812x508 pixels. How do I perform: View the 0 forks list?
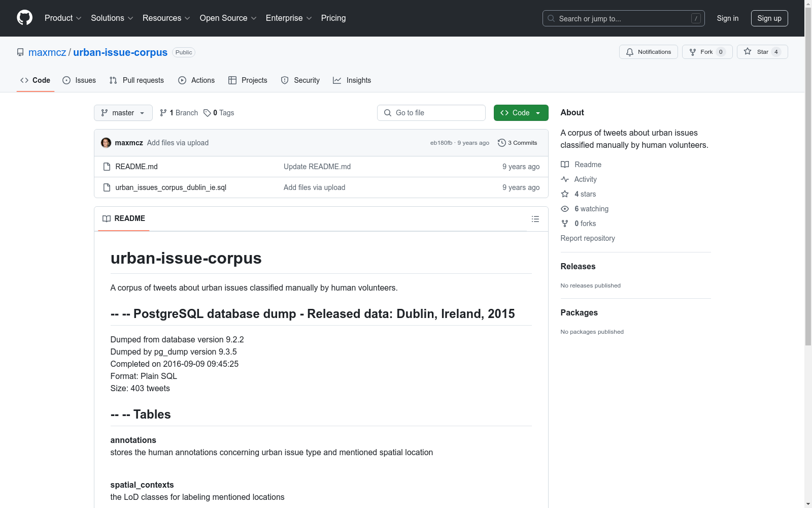pos(579,224)
